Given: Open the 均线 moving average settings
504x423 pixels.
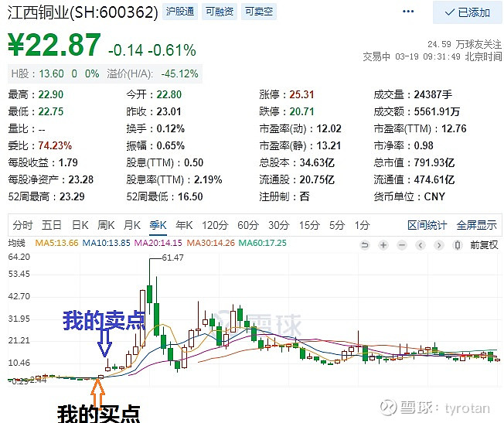Looking at the screenshot, I should (x=17, y=243).
